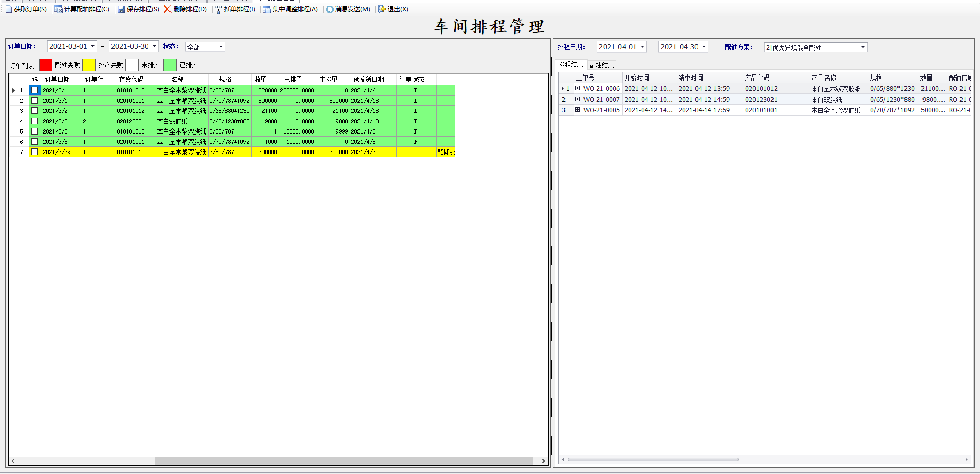Screen dimensions: 980x474
Task: Click the red X 删除排程 delete icon
Action: coord(167,9)
